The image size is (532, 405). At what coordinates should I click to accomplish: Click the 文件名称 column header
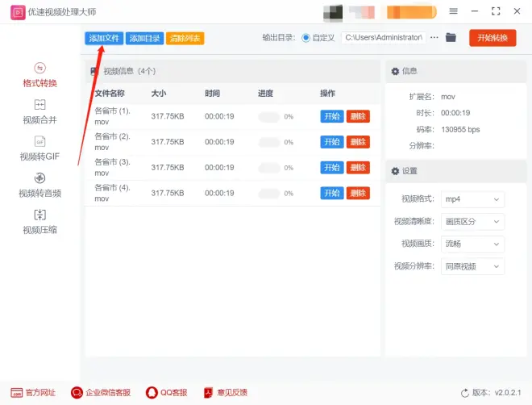click(x=110, y=94)
